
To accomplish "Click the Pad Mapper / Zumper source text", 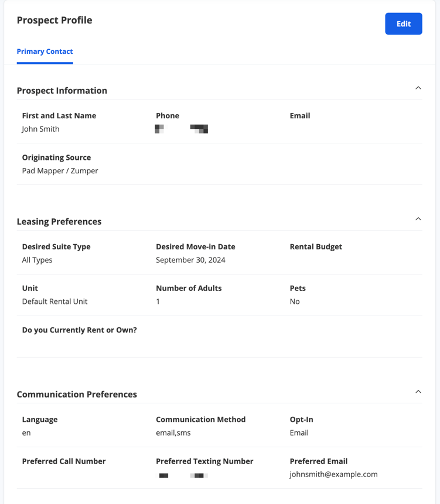I will [x=60, y=171].
